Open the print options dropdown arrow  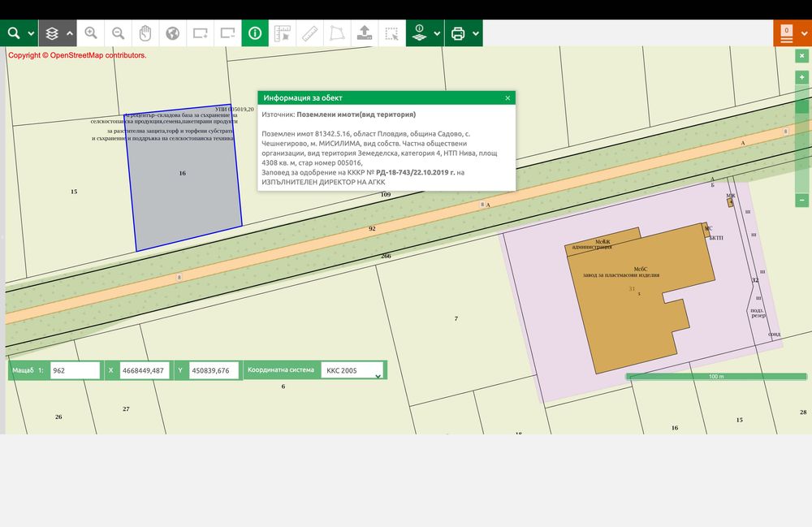coord(476,33)
